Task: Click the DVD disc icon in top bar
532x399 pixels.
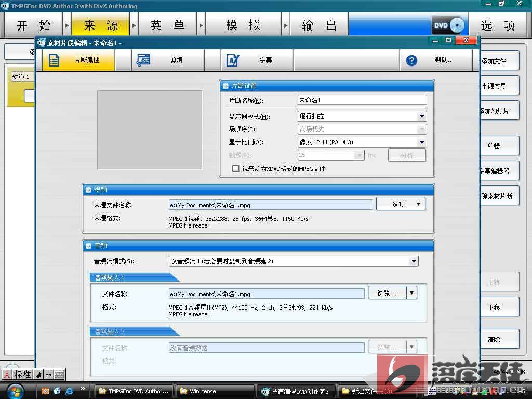Action: pyautogui.click(x=448, y=25)
